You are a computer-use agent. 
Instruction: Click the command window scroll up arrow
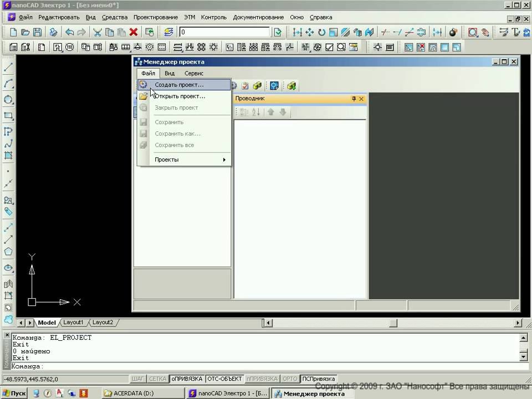tap(524, 338)
